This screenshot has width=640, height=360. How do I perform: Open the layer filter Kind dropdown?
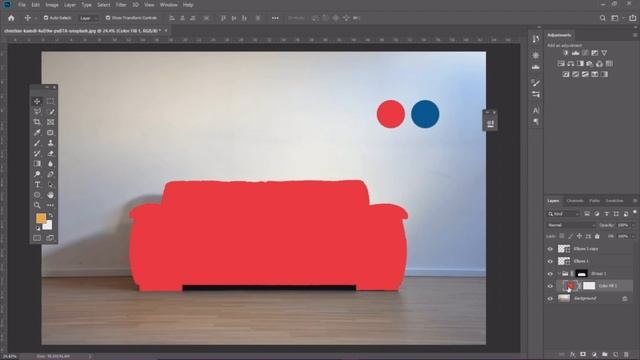(x=564, y=214)
